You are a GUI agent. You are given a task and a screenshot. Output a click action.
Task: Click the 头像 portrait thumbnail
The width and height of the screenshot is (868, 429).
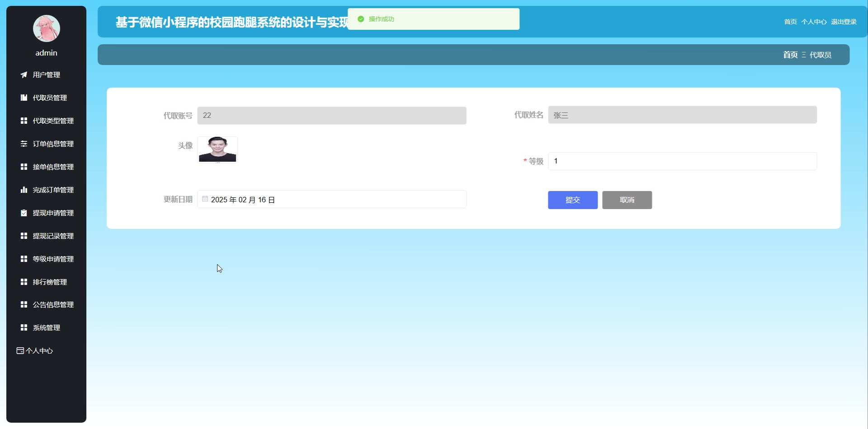[x=217, y=149]
